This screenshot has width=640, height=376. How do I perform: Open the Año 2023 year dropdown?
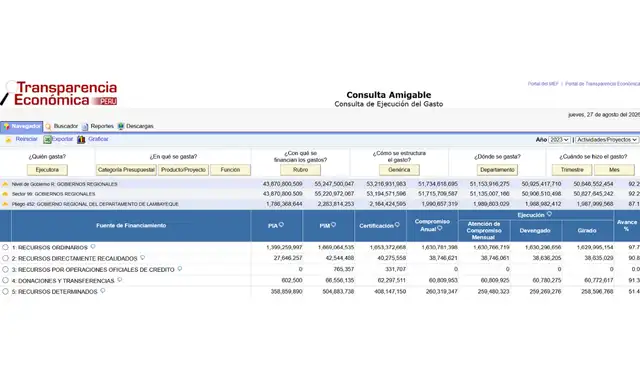[x=559, y=140]
